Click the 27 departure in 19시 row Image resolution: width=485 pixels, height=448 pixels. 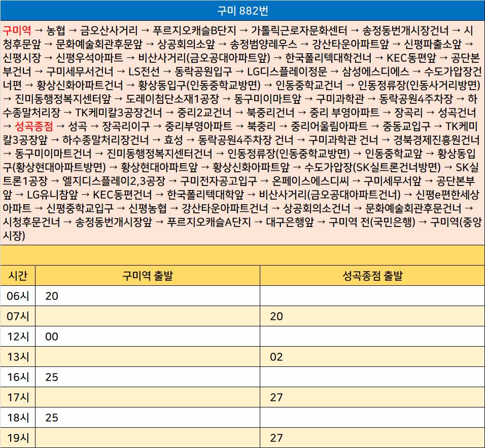(276, 438)
